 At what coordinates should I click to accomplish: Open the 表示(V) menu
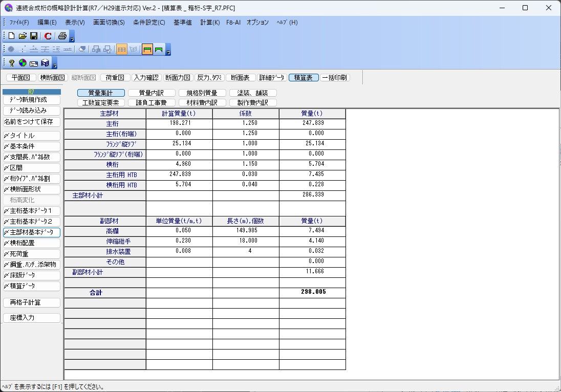coord(75,23)
